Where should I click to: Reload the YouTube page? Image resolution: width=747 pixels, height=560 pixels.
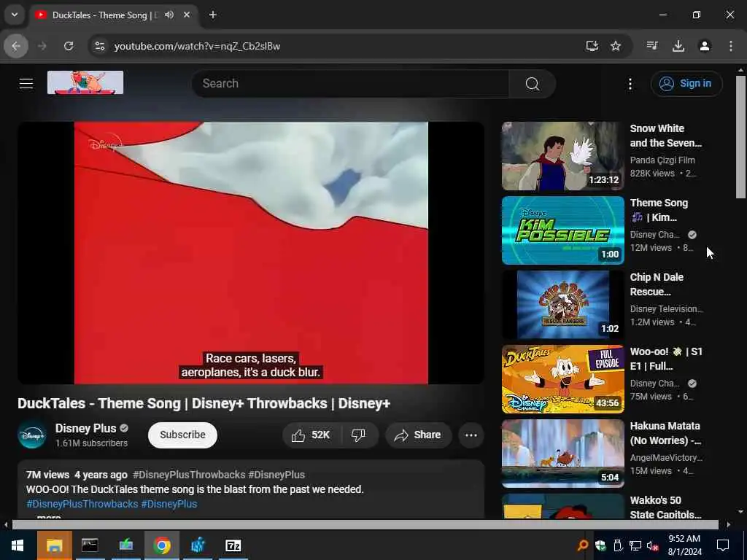(69, 46)
